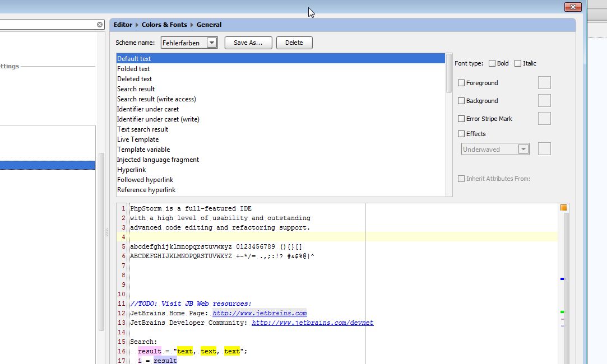Select Identifier under caret item
607x364 pixels.
pos(281,109)
